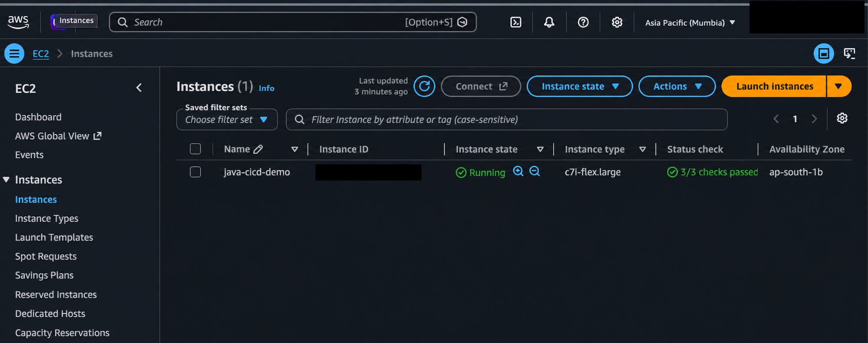This screenshot has width=868, height=343.
Task: Open the Choose filter set dropdown
Action: tap(227, 120)
